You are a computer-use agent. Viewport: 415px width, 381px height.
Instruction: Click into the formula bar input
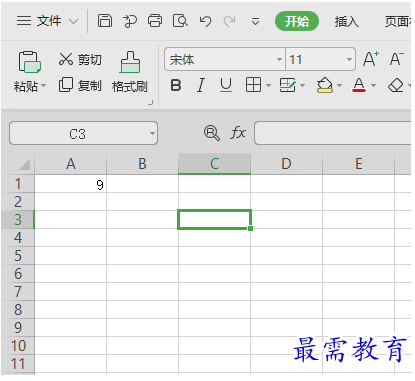pos(332,133)
